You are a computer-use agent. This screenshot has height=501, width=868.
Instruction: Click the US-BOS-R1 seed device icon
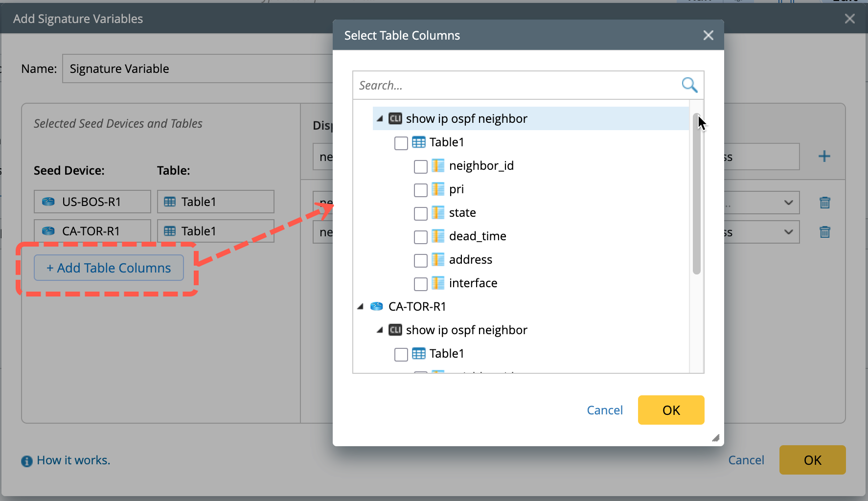(48, 202)
